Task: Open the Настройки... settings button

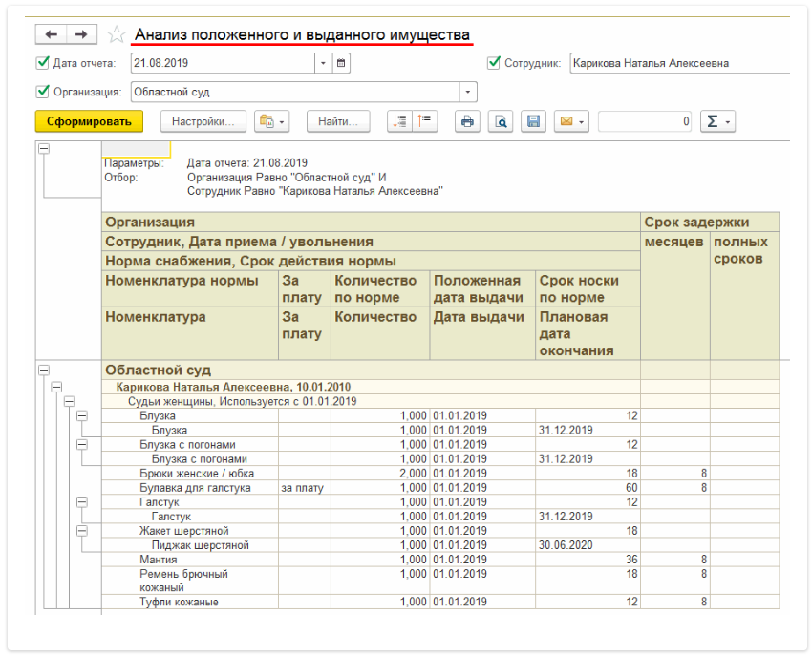Action: click(203, 121)
